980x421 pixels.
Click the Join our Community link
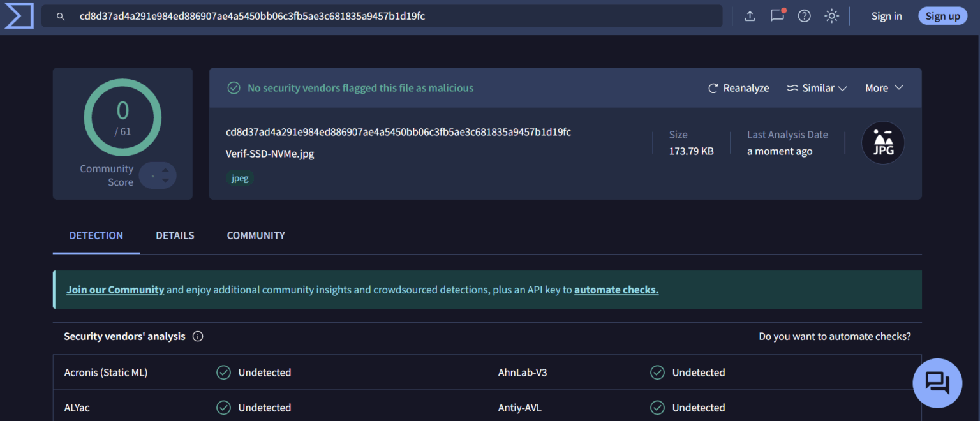click(115, 290)
